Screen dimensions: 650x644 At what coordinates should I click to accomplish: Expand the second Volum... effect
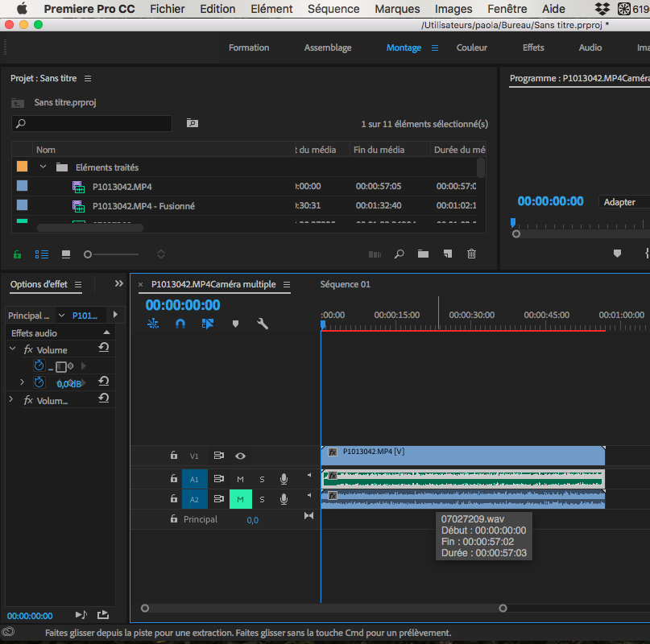11,399
